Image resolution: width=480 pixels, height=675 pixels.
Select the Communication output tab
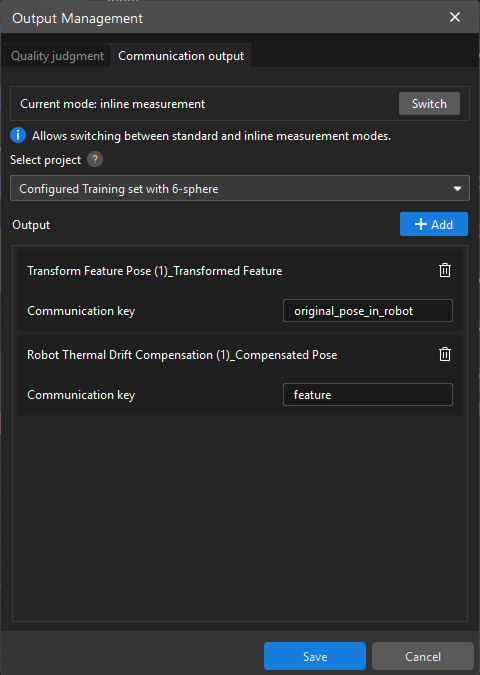(181, 56)
